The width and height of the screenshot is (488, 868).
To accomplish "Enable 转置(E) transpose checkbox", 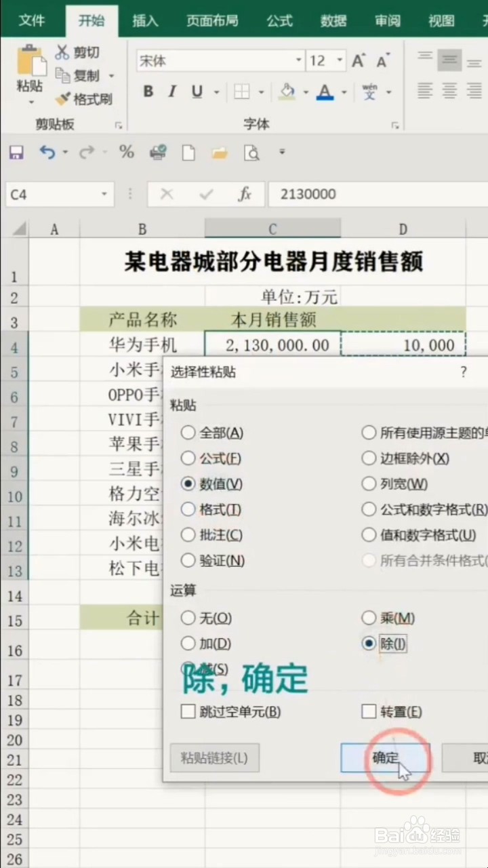I will point(392,712).
